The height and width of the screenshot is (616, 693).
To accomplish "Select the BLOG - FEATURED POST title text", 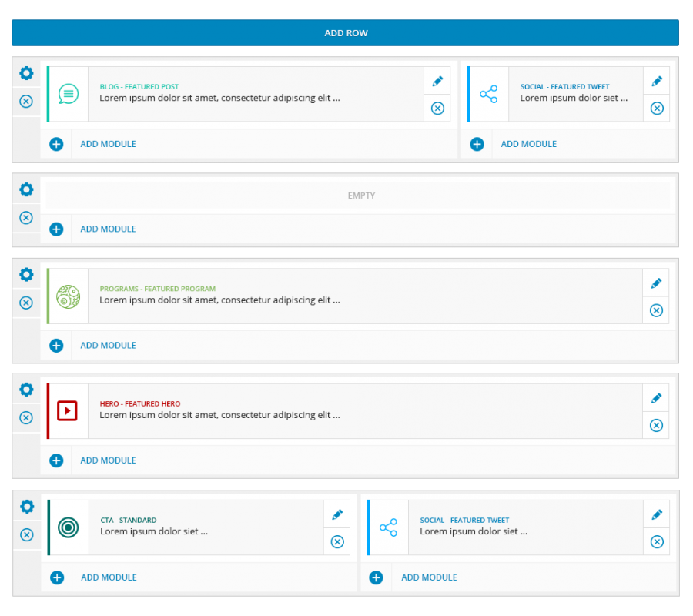I will click(x=139, y=86).
